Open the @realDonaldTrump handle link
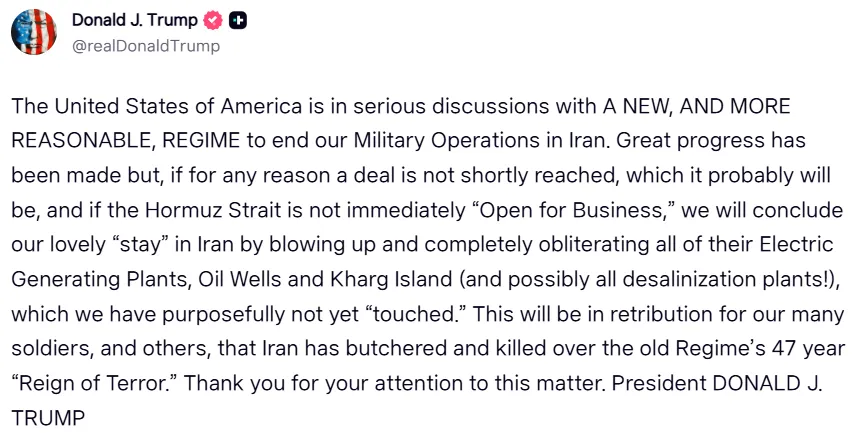Image resolution: width=864 pixels, height=433 pixels. coord(146,46)
